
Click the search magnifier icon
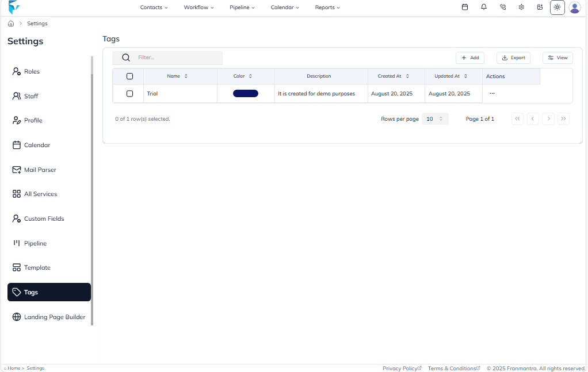tap(126, 57)
